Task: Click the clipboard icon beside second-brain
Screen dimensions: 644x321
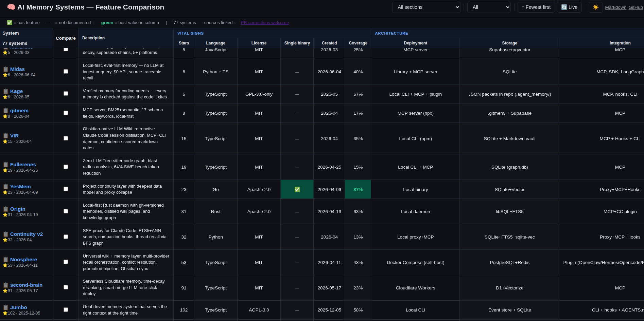Action: coord(6,285)
